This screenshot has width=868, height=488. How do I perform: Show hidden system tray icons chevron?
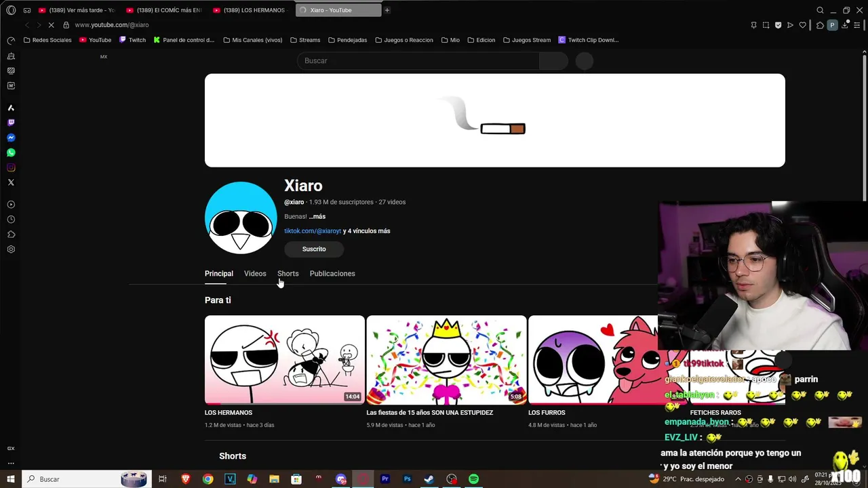[738, 479]
